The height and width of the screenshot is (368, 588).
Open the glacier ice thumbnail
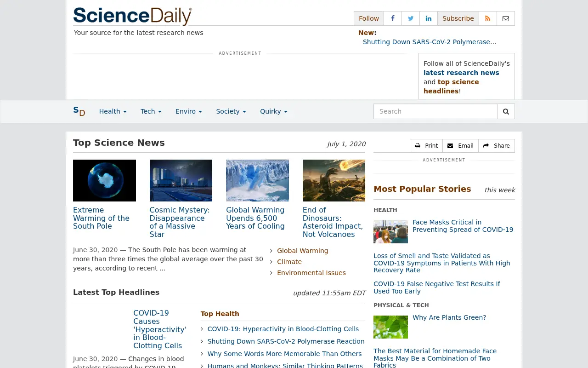tap(257, 180)
